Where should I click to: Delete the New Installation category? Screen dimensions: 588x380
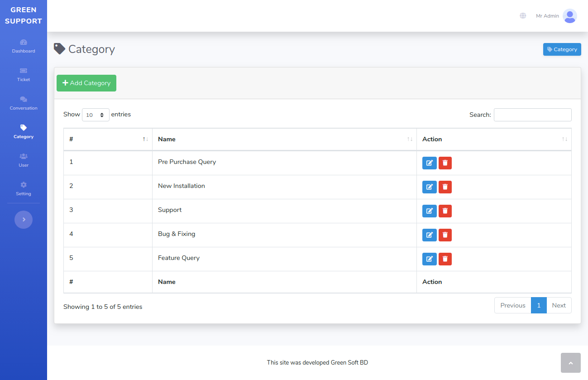[445, 187]
